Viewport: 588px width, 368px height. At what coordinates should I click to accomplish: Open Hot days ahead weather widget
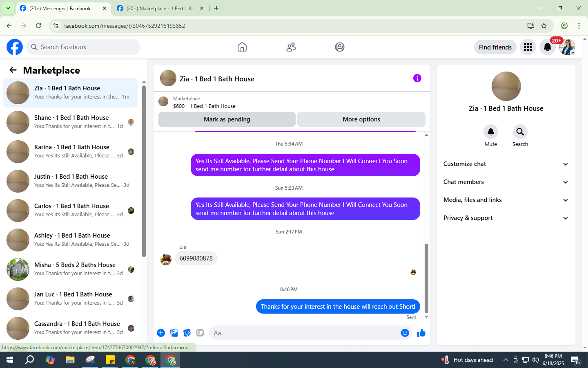(x=467, y=360)
